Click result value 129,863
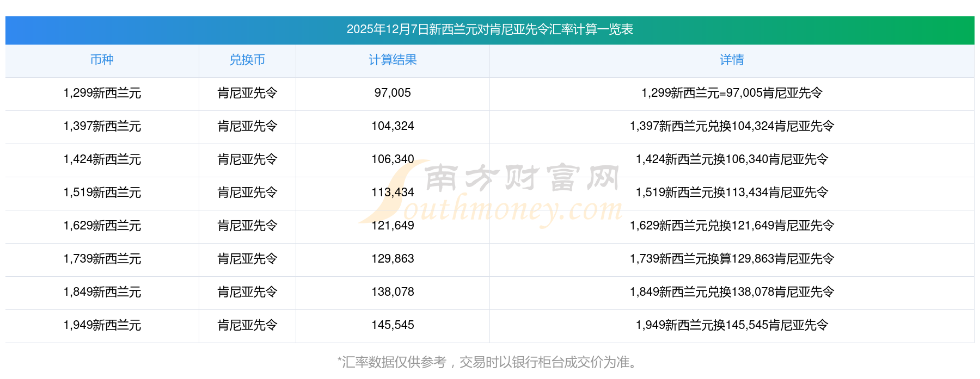 coord(393,259)
